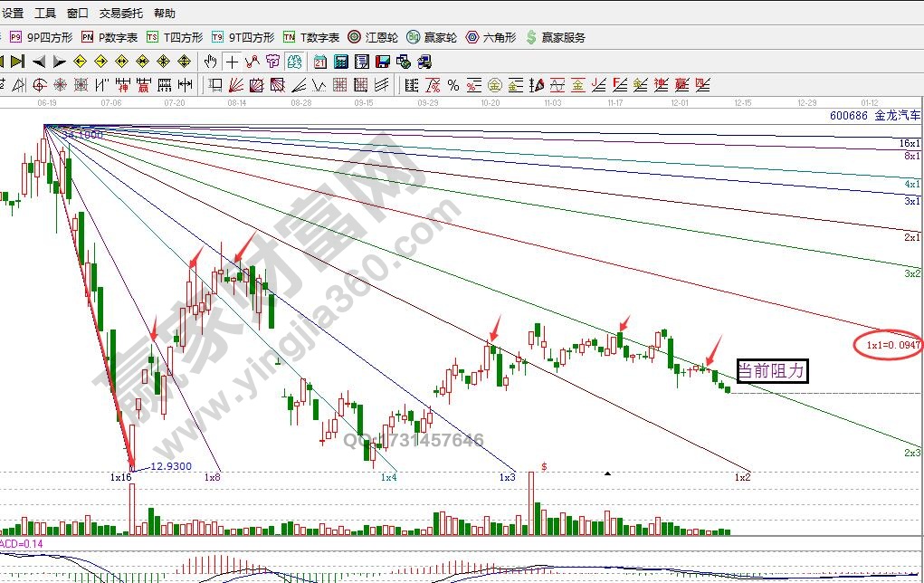Click the tallest volume bar under $ marker
This screenshot has width=924, height=583.
pyautogui.click(x=531, y=502)
